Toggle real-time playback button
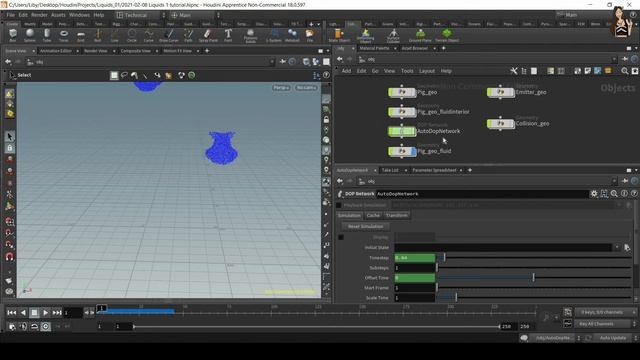The height and width of the screenshot is (360, 640). pyautogui.click(x=46, y=327)
